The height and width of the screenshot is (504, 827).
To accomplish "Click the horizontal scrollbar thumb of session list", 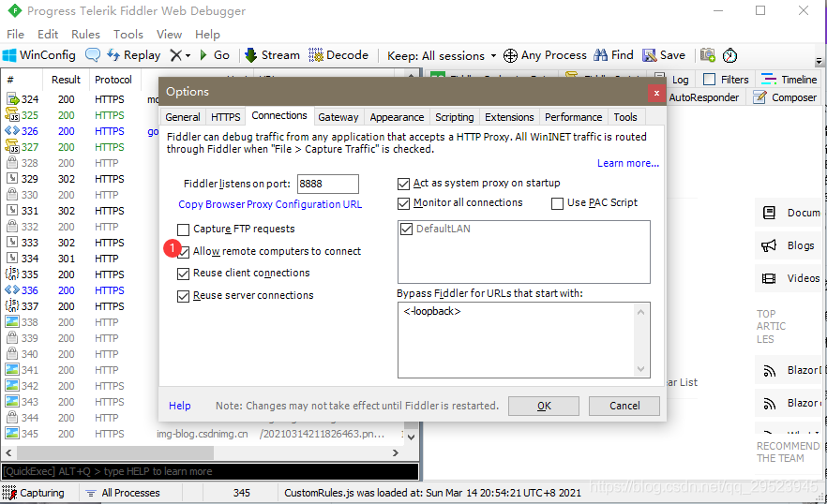I will tap(115, 452).
